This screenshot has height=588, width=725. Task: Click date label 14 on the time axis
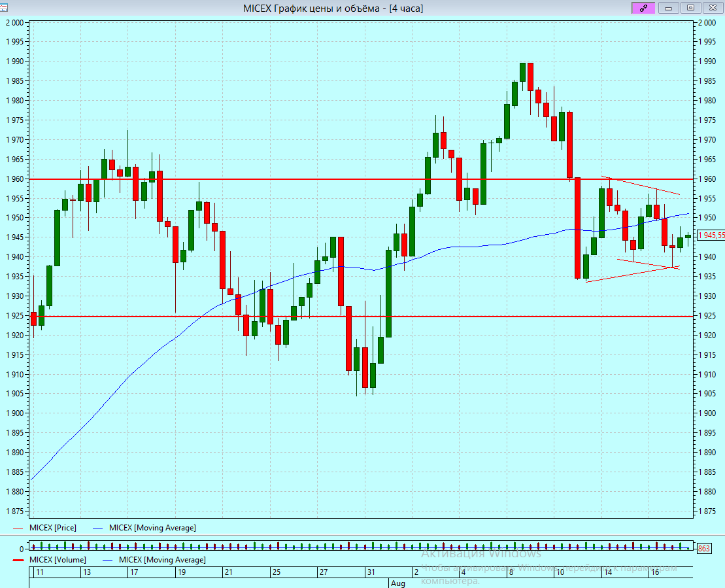coord(607,572)
